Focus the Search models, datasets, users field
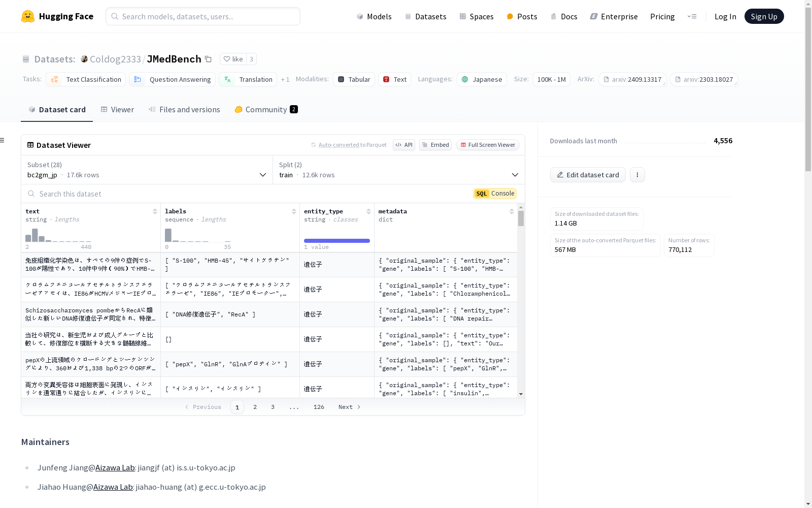 pyautogui.click(x=203, y=16)
